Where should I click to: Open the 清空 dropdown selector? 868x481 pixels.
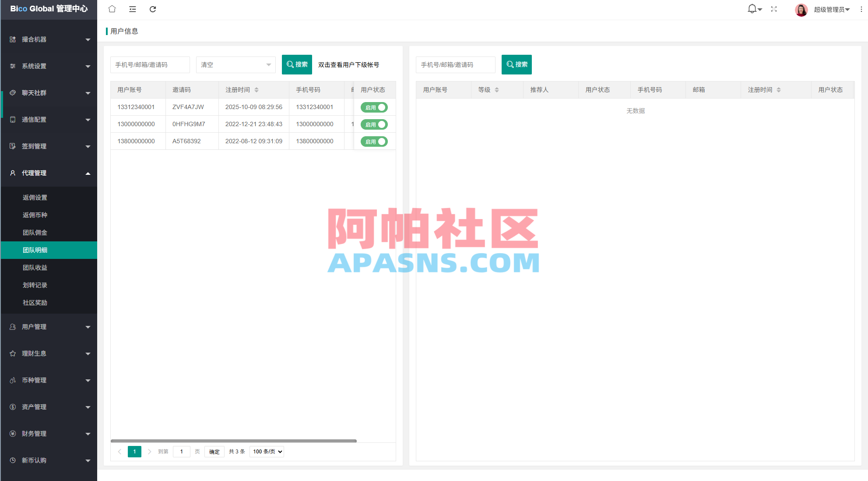tap(235, 64)
